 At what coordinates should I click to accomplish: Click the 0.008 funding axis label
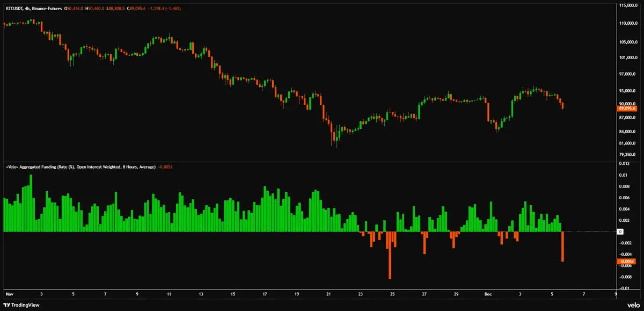[x=624, y=186]
